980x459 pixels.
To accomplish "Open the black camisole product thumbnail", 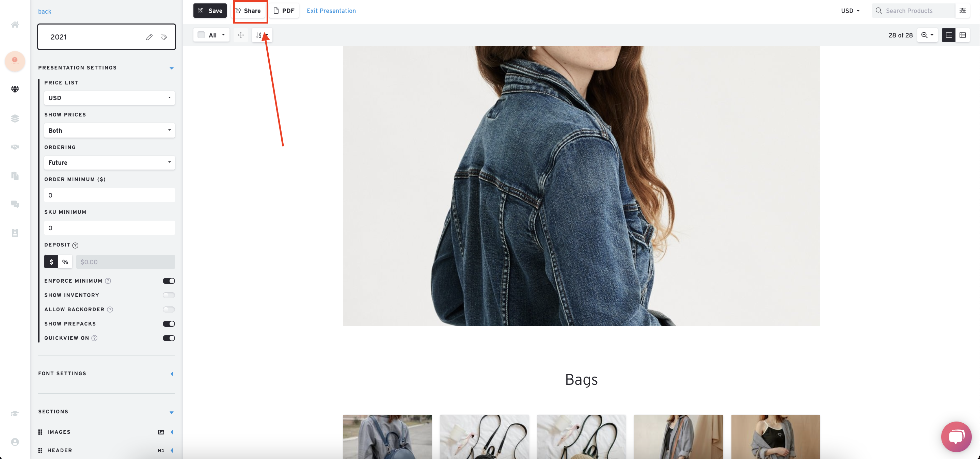I will pyautogui.click(x=775, y=437).
